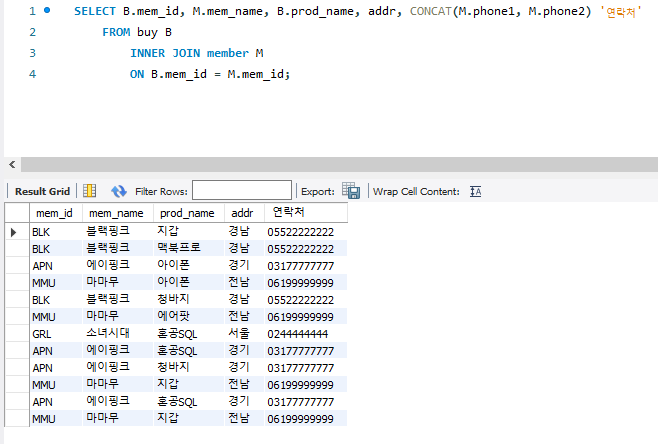
Task: Select the GRL mem_id cell
Action: (56, 334)
